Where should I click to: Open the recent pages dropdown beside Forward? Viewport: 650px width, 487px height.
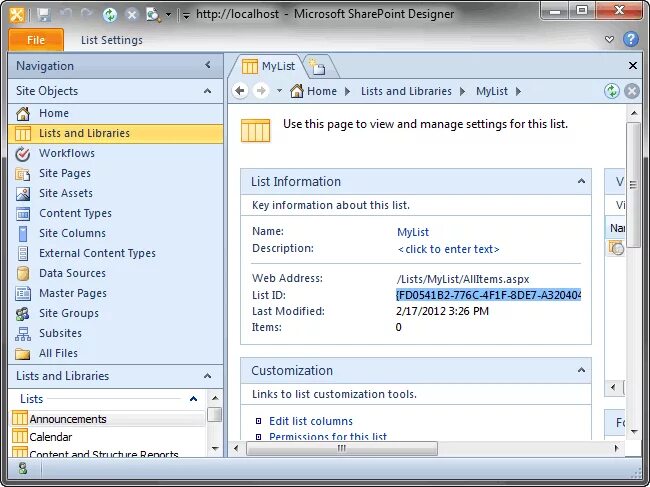click(x=279, y=91)
